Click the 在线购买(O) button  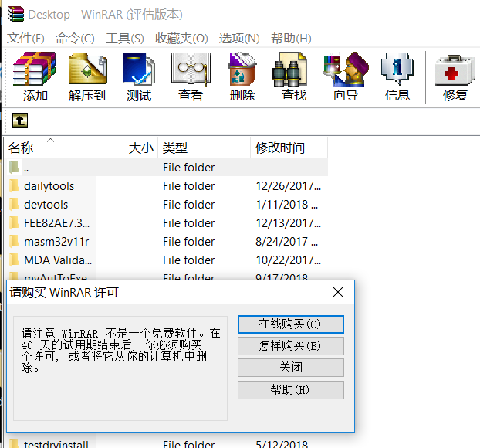pos(291,324)
